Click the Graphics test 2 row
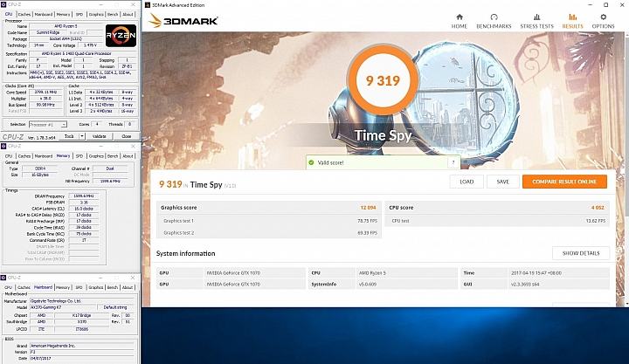The width and height of the screenshot is (629, 364). (x=269, y=233)
